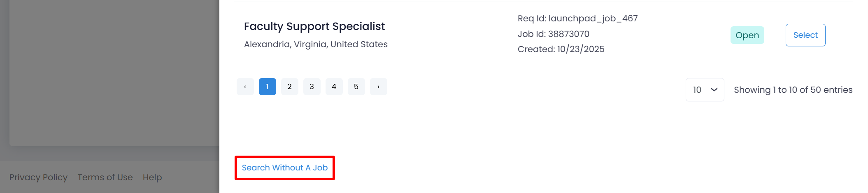This screenshot has height=193, width=868.
Task: Click the Created 10/23/2025 date
Action: [561, 49]
